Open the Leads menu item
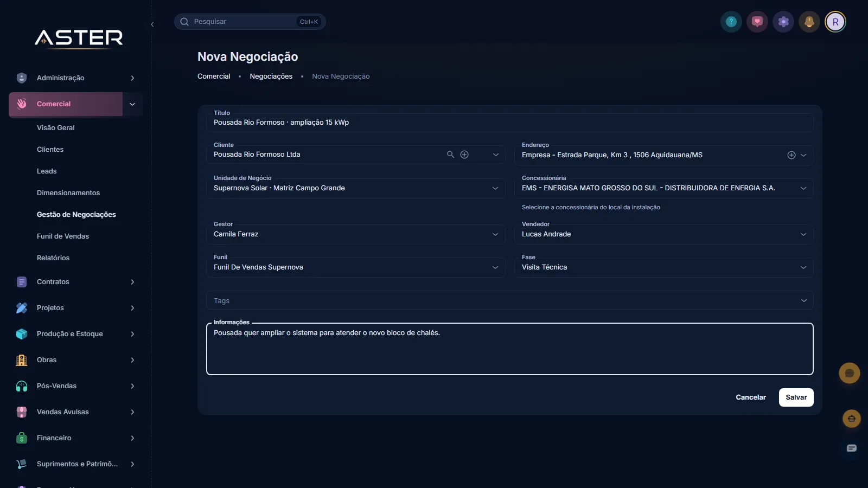 pyautogui.click(x=47, y=171)
